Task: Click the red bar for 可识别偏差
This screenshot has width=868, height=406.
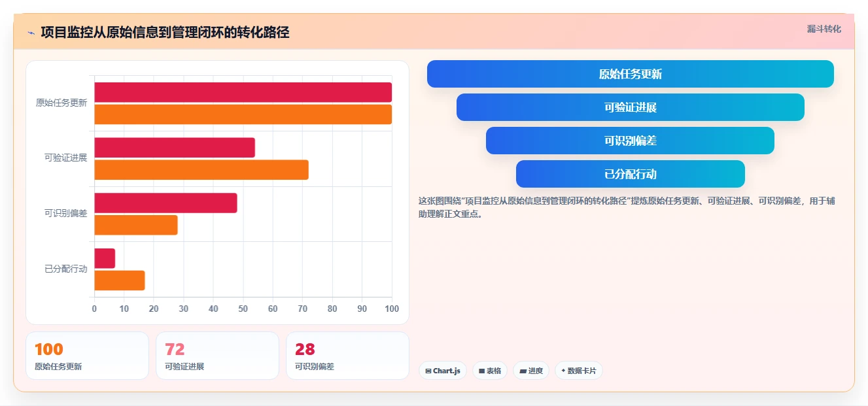Action: point(165,203)
